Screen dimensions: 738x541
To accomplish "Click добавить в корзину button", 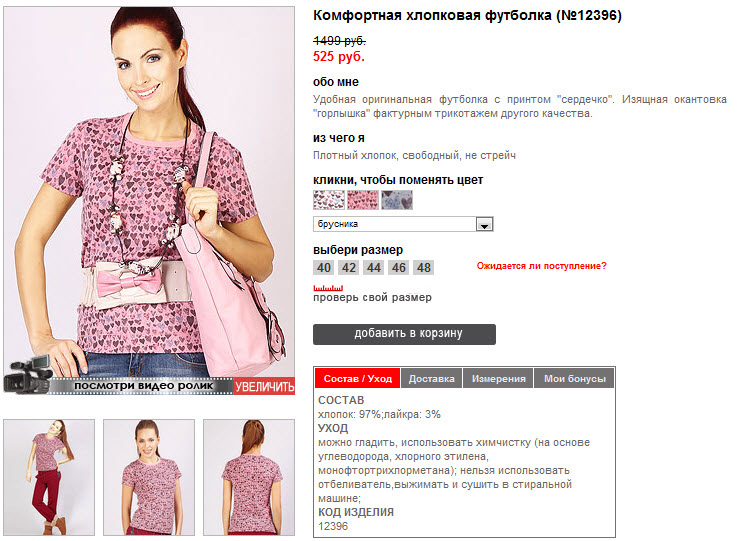I will point(404,334).
